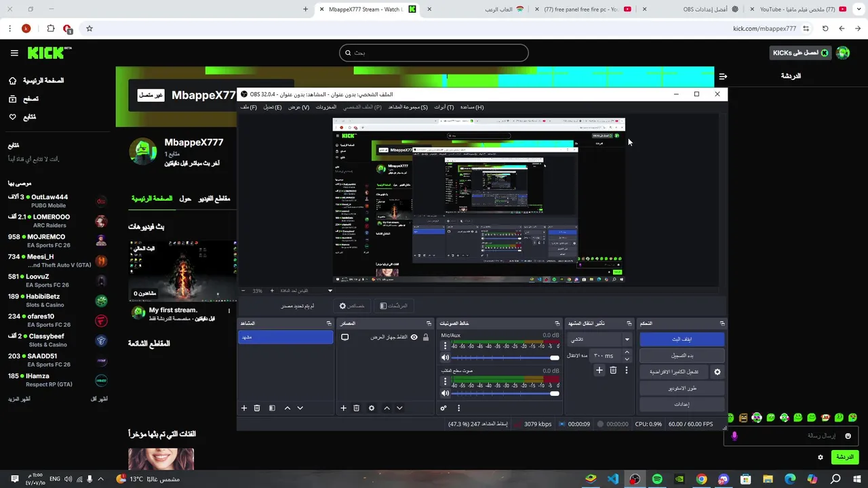Add a new source in Sources panel
868x488 pixels.
point(343,408)
